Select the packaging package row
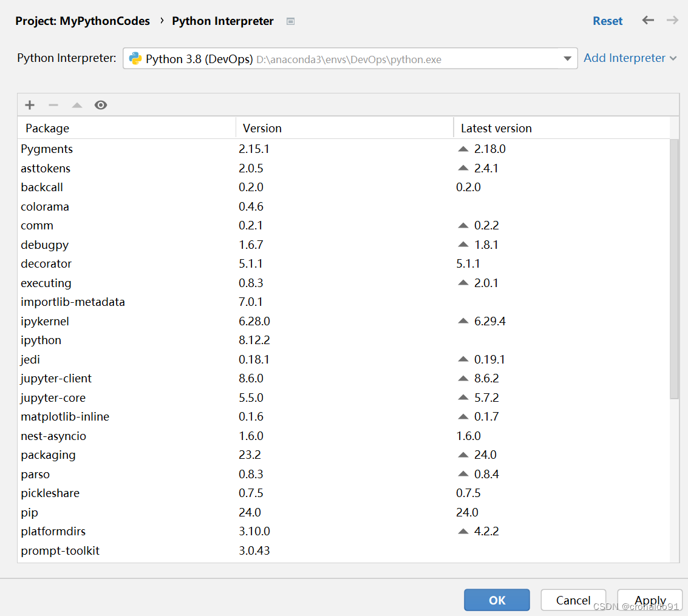 pos(344,455)
